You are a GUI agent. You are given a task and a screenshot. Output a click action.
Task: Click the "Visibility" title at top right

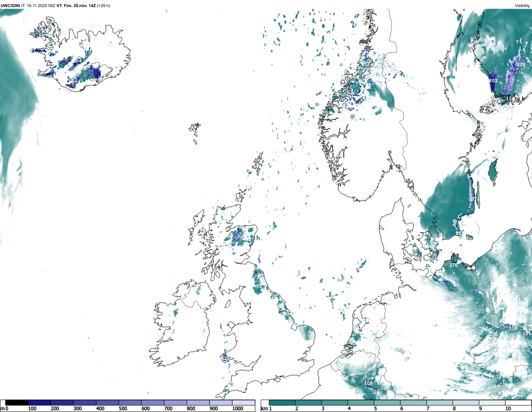522,5
